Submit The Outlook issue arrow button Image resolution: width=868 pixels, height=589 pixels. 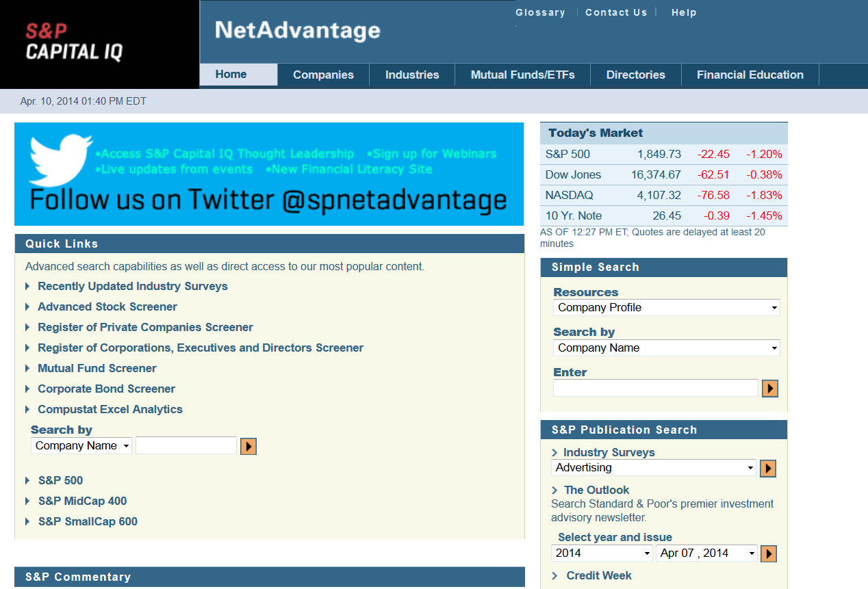(769, 553)
